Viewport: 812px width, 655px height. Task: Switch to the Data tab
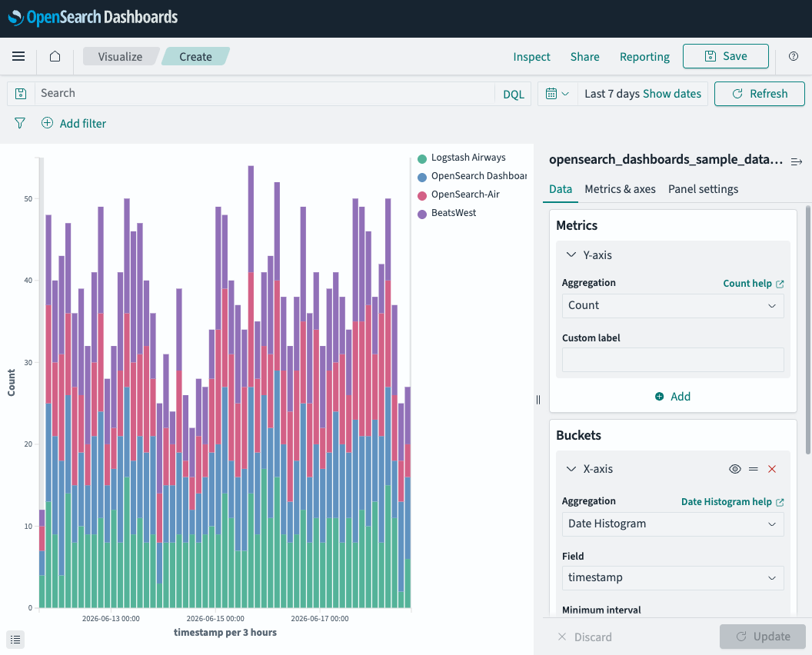pyautogui.click(x=561, y=189)
